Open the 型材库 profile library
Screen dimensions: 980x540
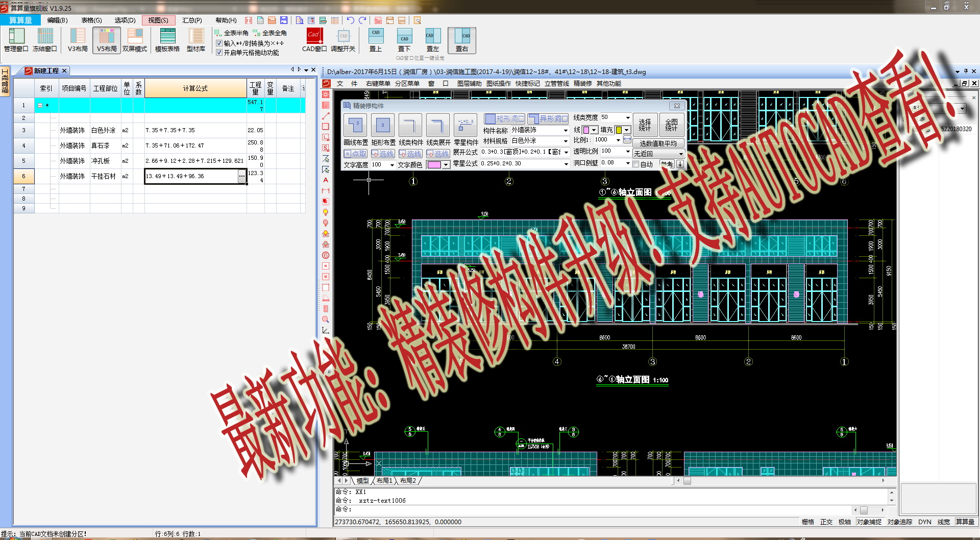tap(196, 40)
